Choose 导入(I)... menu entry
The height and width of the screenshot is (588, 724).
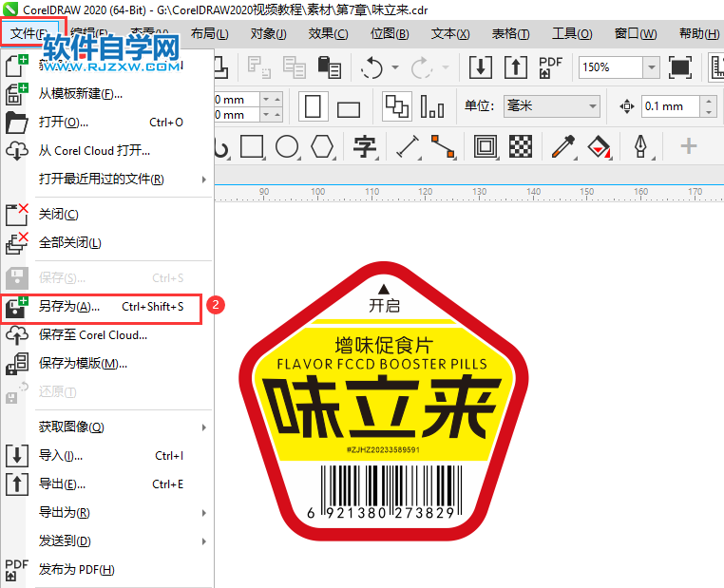(x=107, y=456)
